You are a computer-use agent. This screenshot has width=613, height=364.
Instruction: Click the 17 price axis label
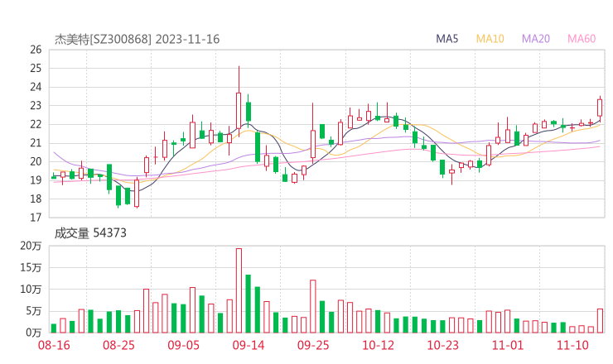tap(36, 218)
